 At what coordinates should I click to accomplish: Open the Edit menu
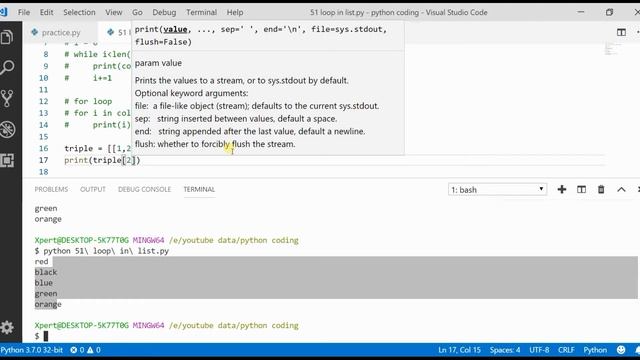(47, 12)
